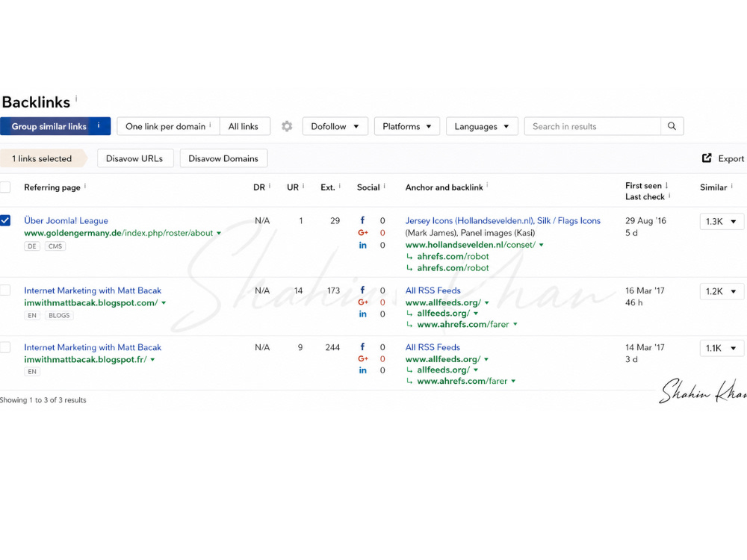This screenshot has height=560, width=747.
Task: Open All RSS Feeds link in blogspot.com row
Action: 433,290
